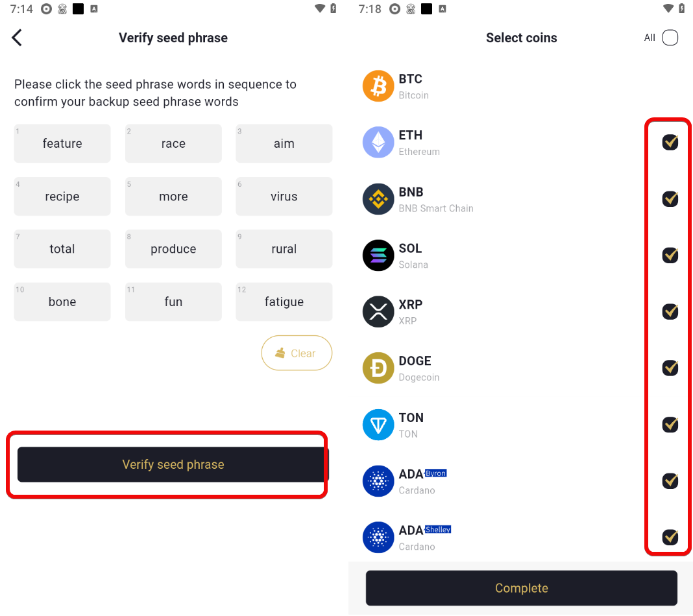The height and width of the screenshot is (616, 693).
Task: Tap the Ethereum coin icon
Action: point(378,142)
